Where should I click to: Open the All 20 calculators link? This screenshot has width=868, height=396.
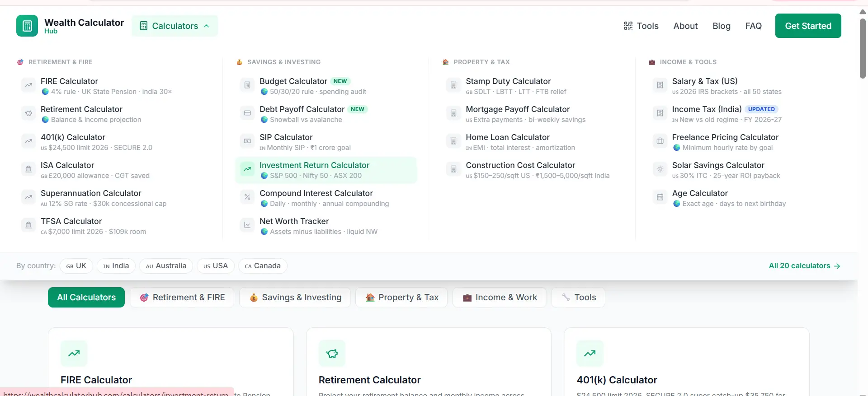[805, 266]
